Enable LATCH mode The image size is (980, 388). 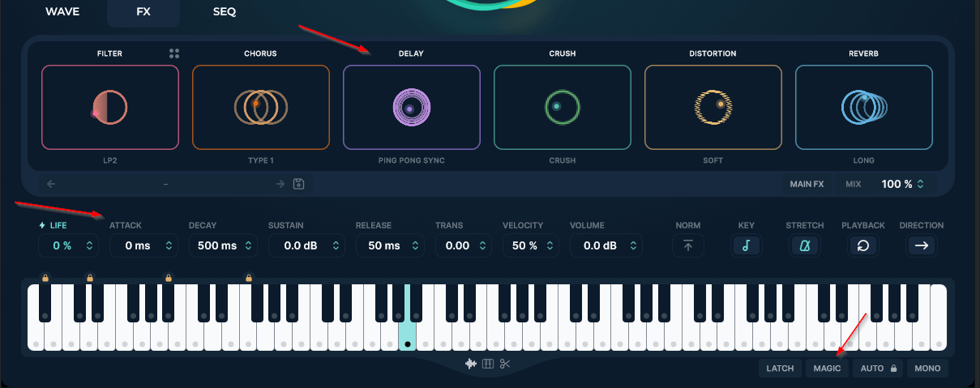pyautogui.click(x=781, y=369)
